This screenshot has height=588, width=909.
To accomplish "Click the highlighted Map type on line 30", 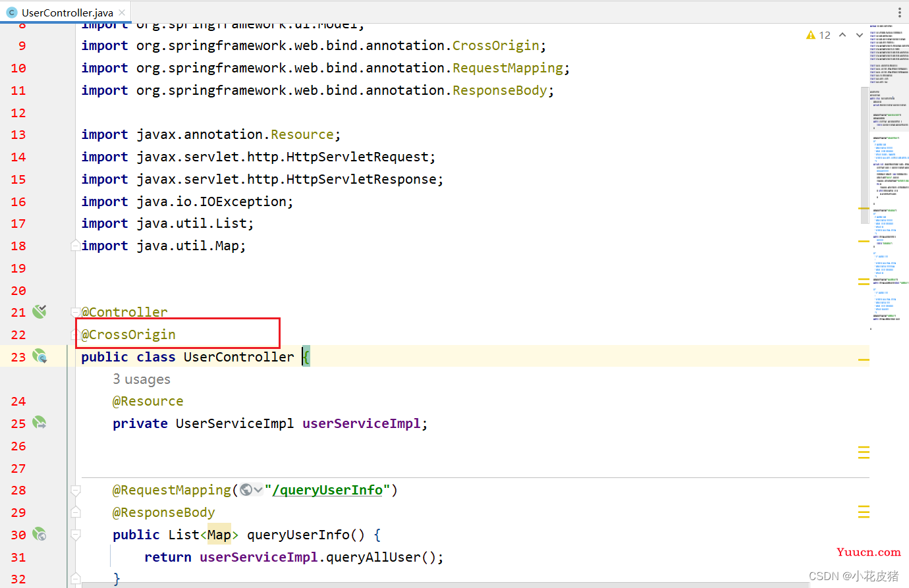I will [x=219, y=535].
